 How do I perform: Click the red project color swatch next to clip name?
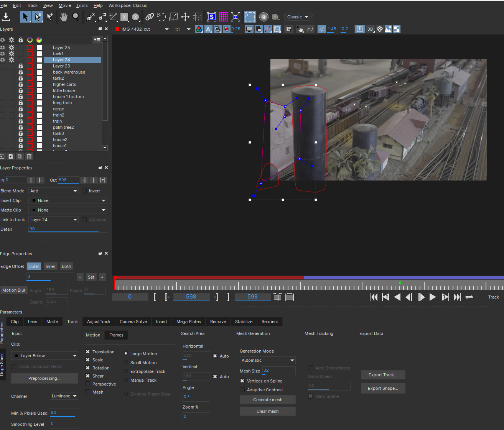117,29
